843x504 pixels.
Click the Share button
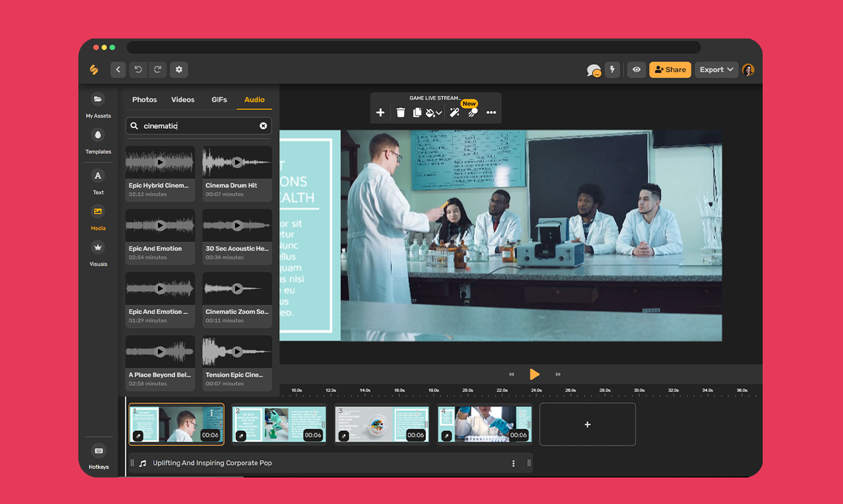pyautogui.click(x=670, y=70)
